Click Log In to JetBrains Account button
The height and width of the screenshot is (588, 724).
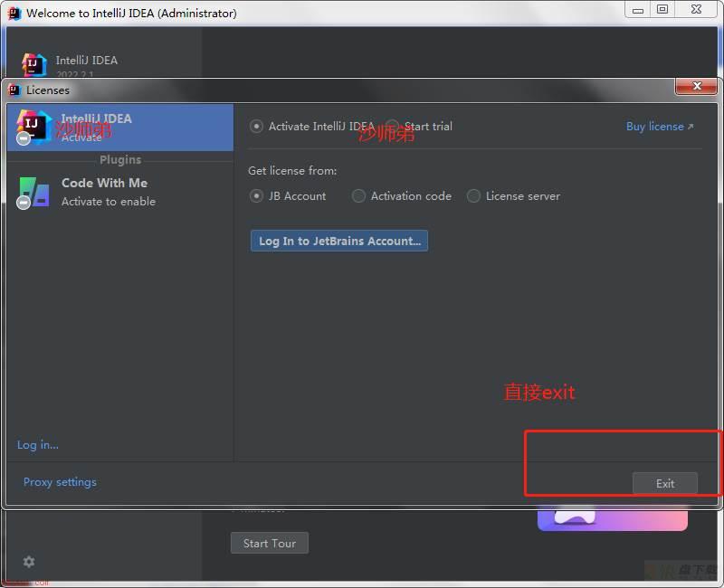[x=339, y=241]
